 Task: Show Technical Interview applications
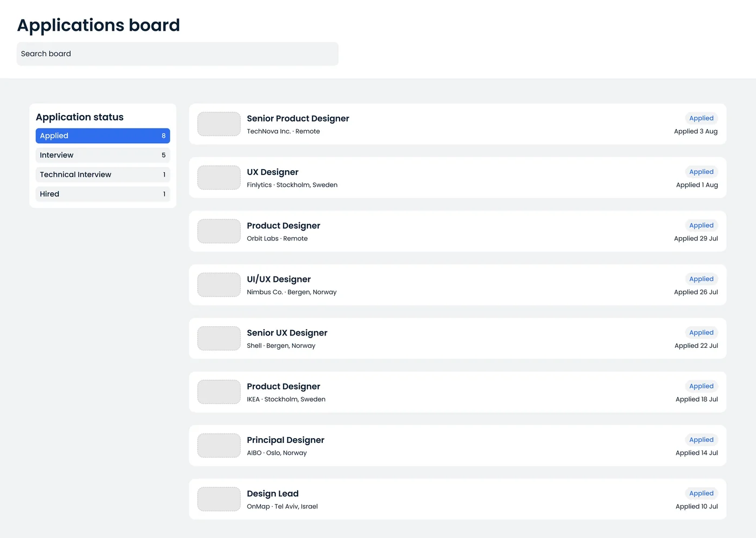tap(103, 174)
